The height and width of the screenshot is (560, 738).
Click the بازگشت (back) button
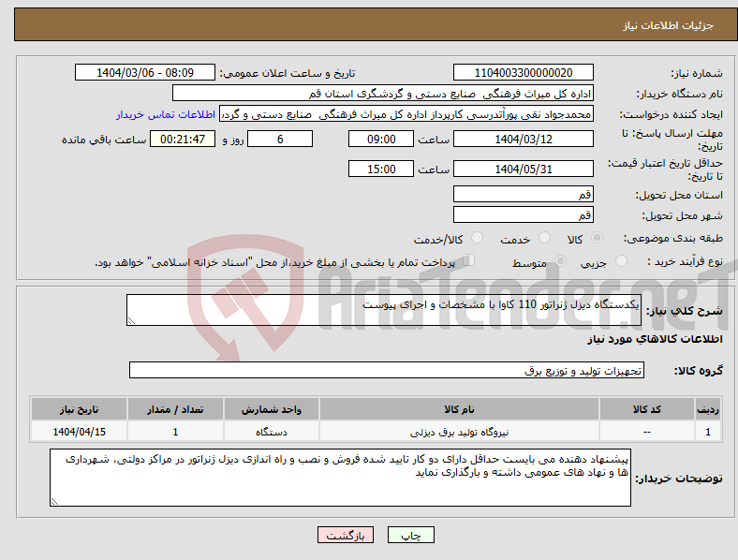click(x=346, y=535)
